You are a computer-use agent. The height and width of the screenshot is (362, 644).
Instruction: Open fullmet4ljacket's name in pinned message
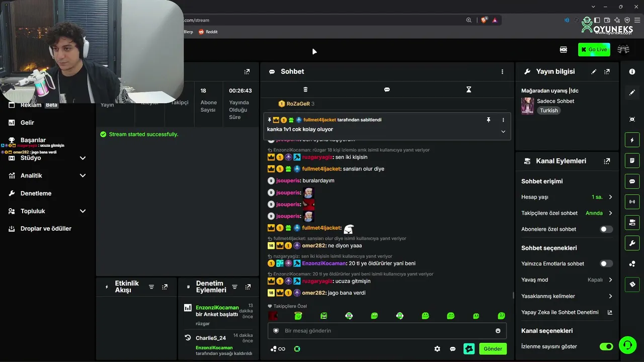click(x=319, y=120)
